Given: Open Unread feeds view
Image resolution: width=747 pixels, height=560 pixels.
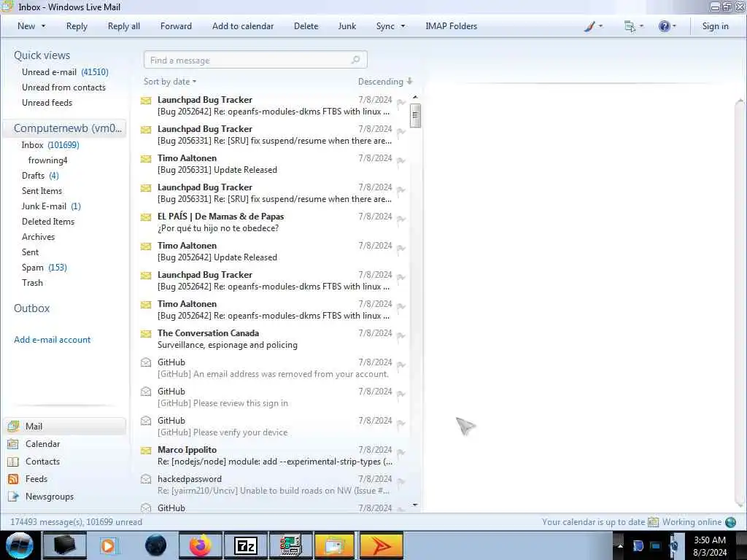Looking at the screenshot, I should 47,102.
